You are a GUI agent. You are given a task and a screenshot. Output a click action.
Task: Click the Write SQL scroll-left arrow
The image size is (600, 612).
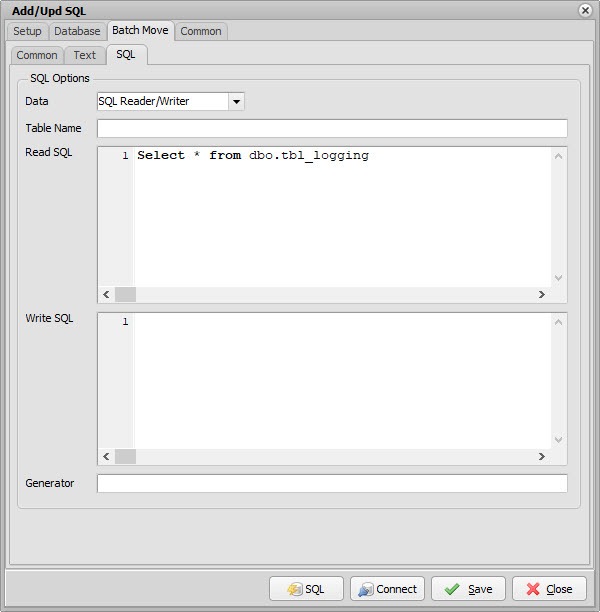tap(106, 456)
